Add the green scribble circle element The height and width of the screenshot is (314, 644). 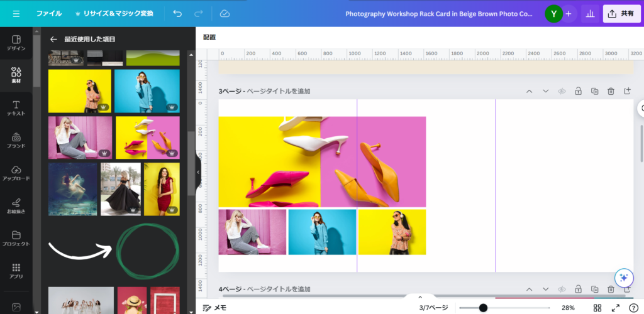point(148,251)
